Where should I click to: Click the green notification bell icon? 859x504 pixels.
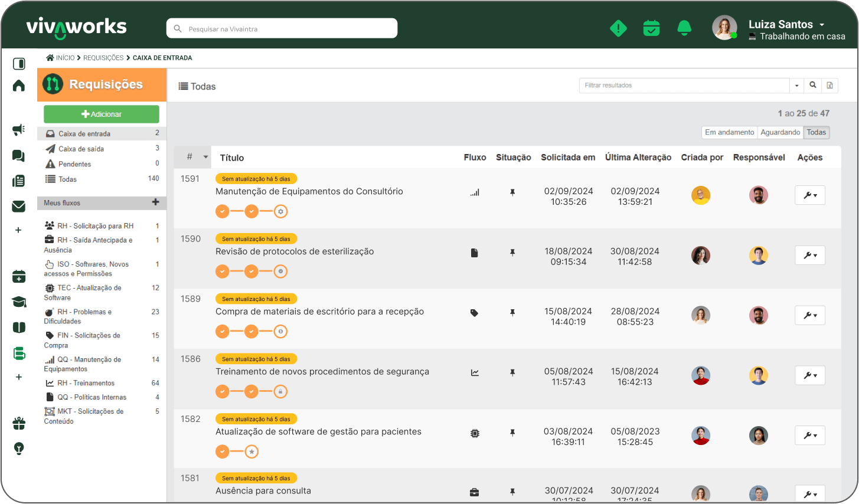pyautogui.click(x=684, y=28)
